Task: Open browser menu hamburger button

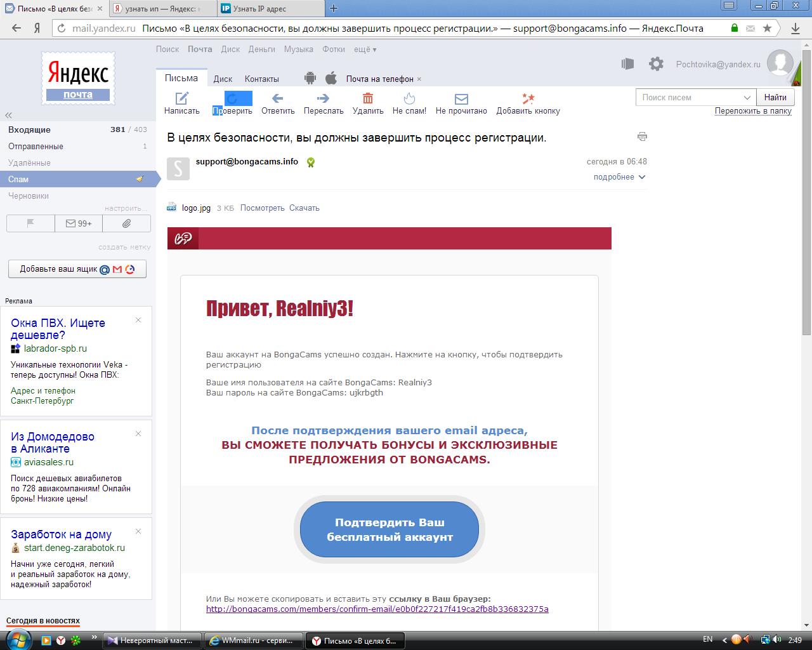Action: pyautogui.click(x=730, y=6)
